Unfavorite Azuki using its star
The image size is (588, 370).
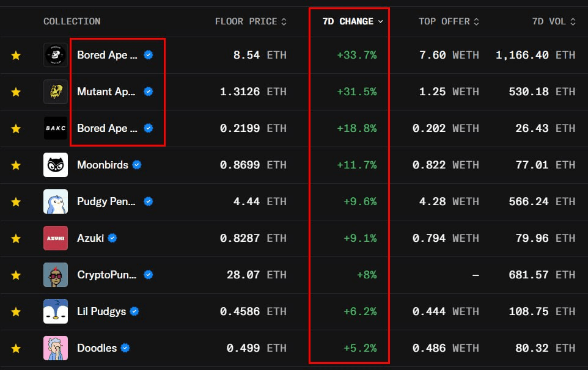[x=16, y=238]
